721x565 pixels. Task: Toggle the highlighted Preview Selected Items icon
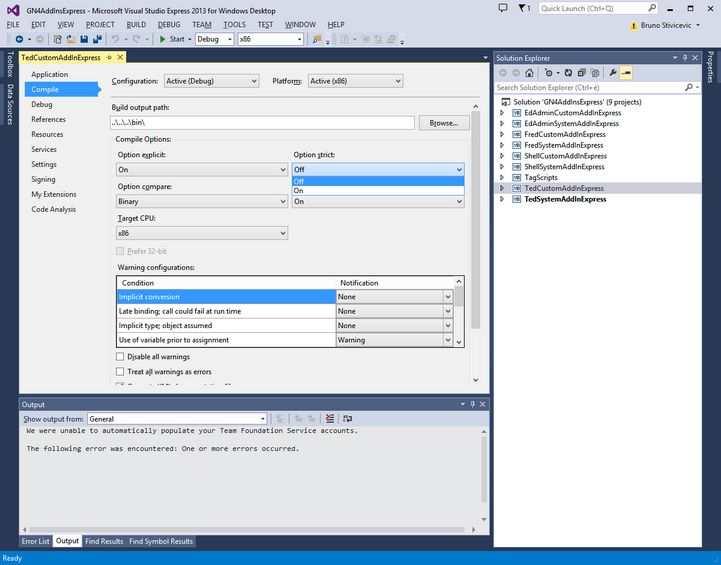(626, 73)
